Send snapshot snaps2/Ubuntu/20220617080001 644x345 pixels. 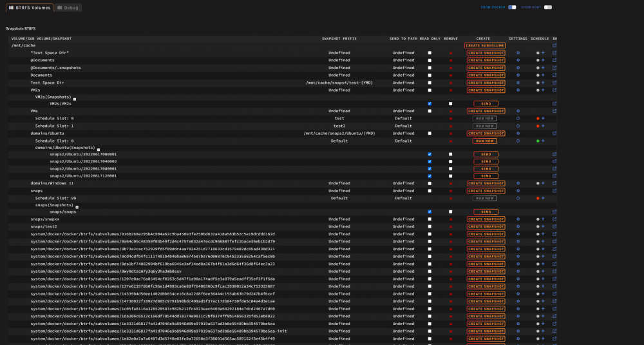point(486,169)
